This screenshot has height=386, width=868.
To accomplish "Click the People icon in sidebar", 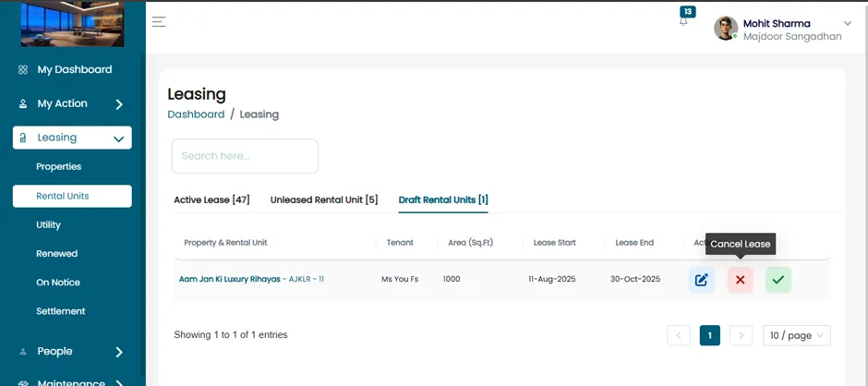I will [23, 352].
